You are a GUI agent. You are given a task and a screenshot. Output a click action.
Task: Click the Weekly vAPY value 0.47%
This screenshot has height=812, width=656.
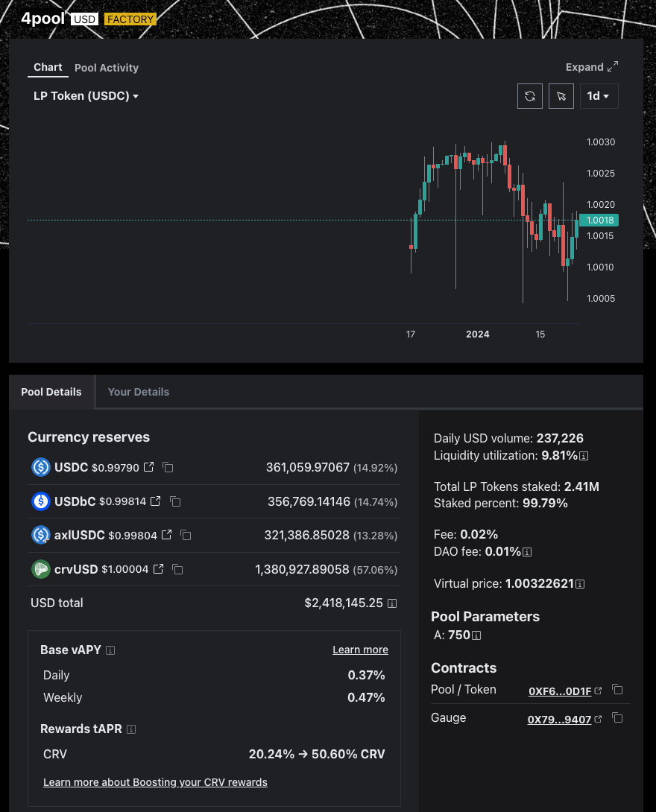(366, 697)
